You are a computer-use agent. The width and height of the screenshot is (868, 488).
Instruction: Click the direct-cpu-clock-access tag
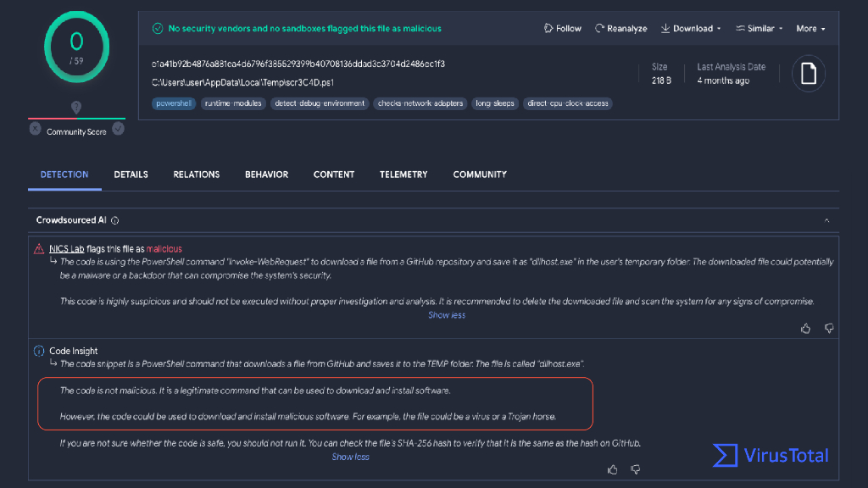pos(567,103)
